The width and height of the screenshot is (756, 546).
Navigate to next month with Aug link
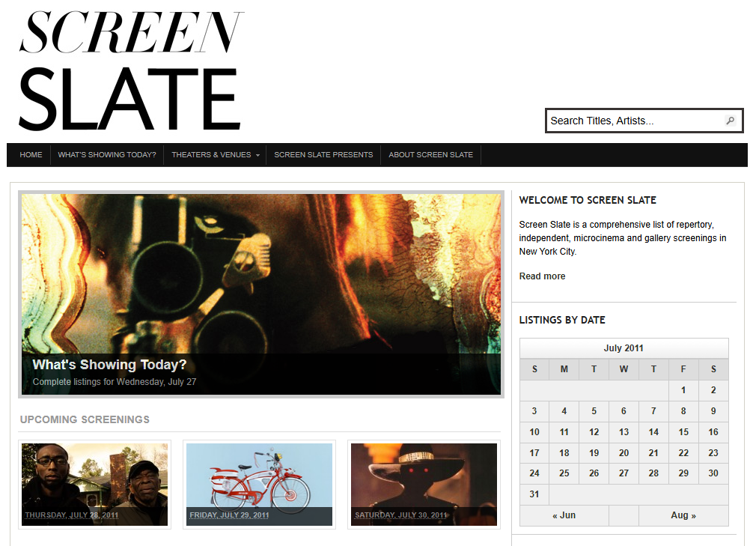tap(682, 515)
